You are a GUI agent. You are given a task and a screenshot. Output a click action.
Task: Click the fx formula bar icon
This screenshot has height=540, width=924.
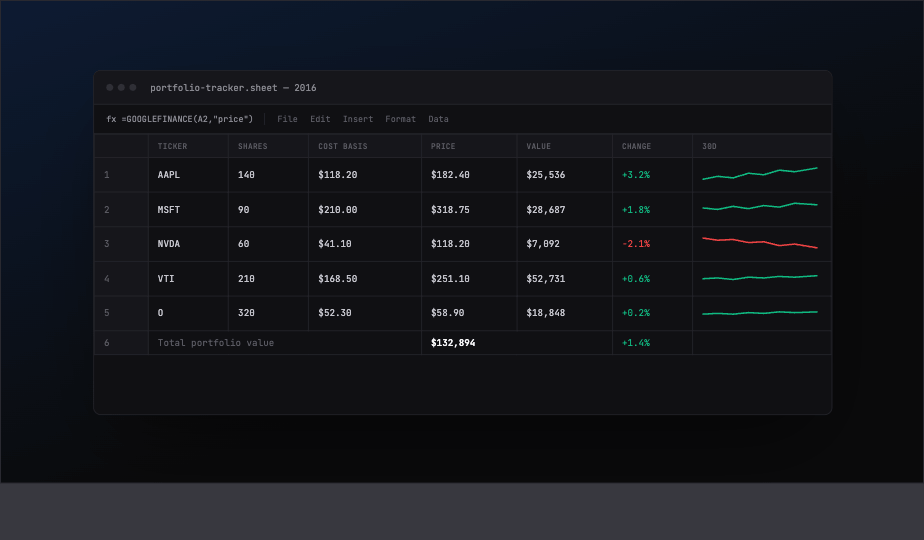(111, 119)
